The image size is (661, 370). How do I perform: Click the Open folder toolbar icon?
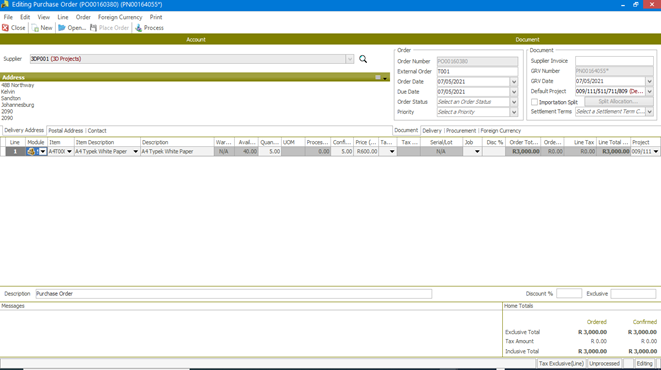(x=62, y=28)
